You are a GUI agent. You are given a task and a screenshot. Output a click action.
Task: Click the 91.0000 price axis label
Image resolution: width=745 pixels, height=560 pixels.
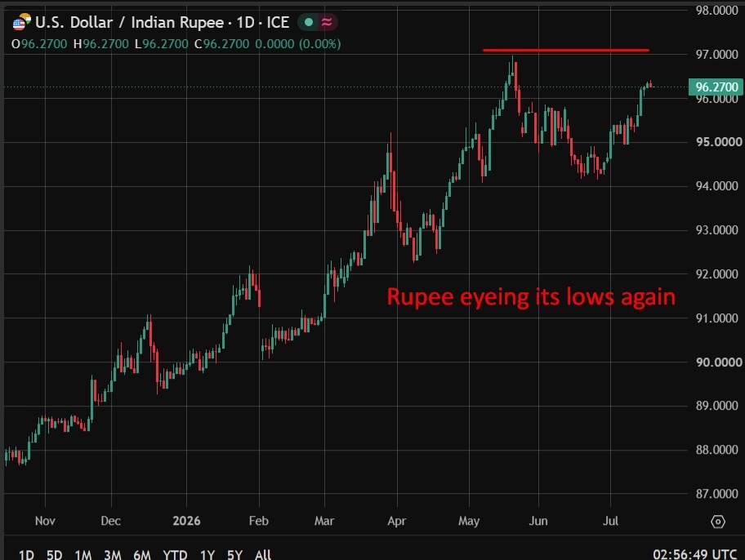pos(716,318)
